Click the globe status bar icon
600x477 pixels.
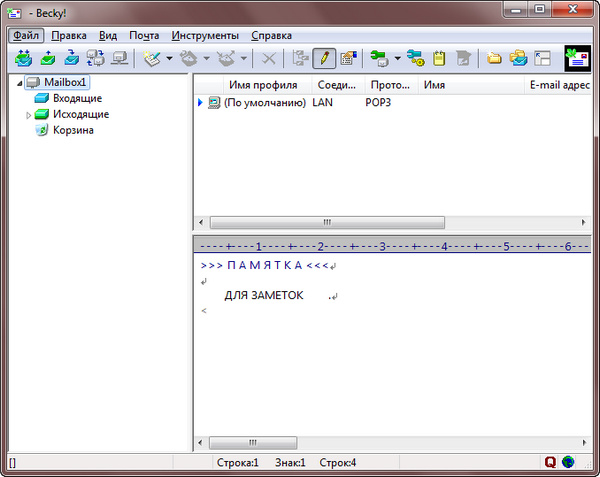(x=568, y=462)
